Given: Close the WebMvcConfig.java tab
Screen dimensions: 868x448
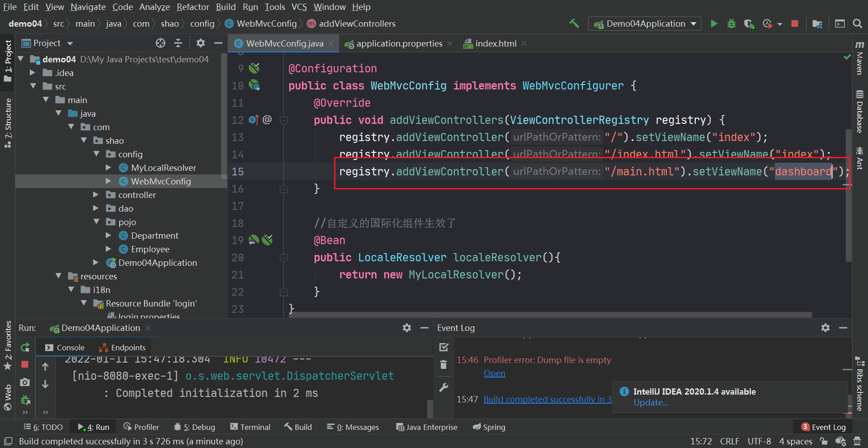Looking at the screenshot, I should (x=331, y=43).
